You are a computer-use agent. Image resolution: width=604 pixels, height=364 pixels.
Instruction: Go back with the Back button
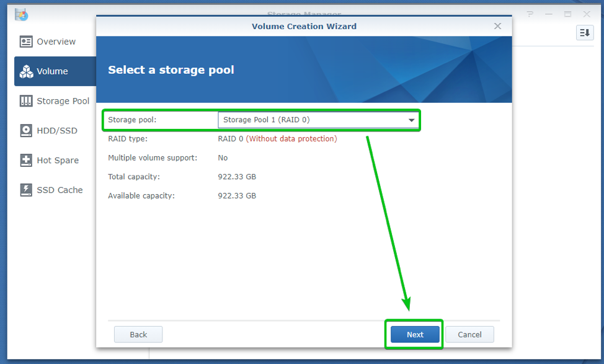pyautogui.click(x=138, y=335)
